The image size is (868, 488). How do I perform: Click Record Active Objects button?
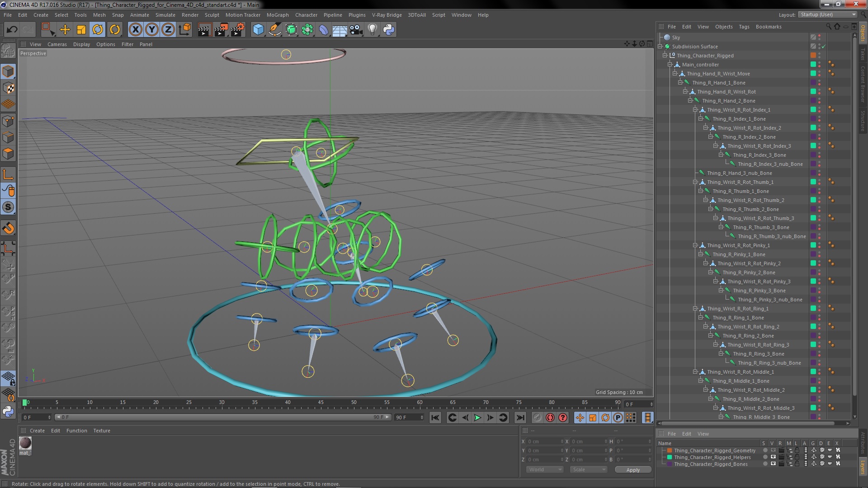tap(537, 418)
